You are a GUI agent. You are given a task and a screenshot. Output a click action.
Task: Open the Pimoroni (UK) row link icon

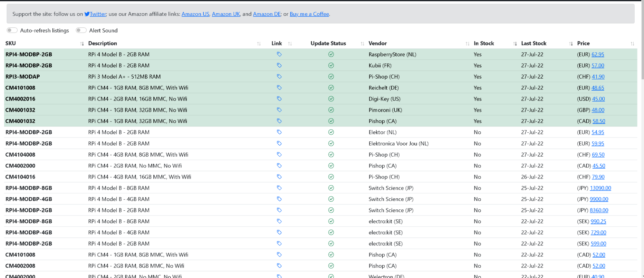pos(279,110)
